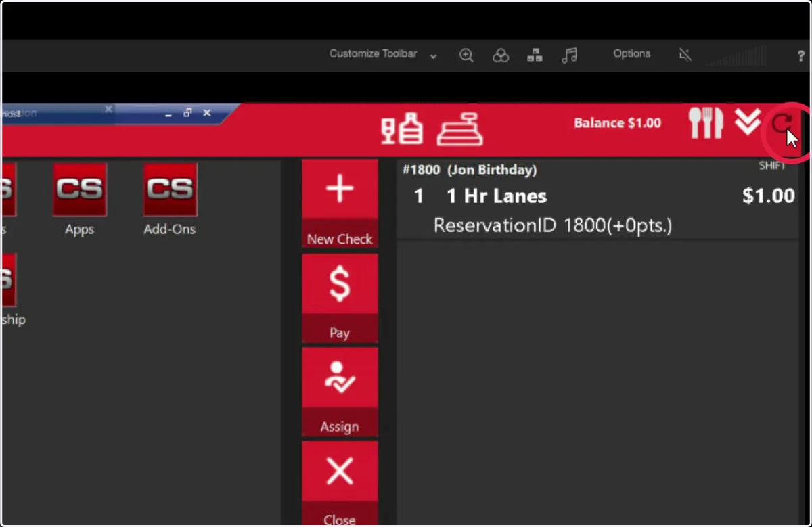Click the zoom magnifier icon in toolbar

(x=466, y=55)
